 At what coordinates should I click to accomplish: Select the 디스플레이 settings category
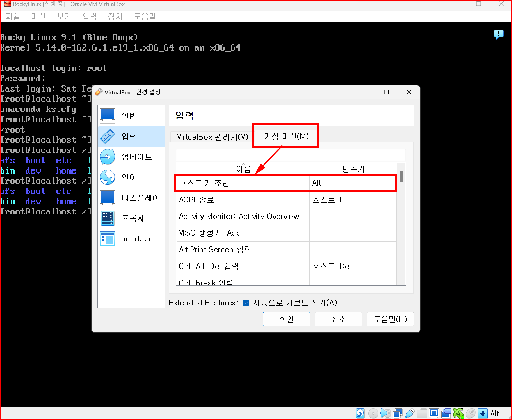click(131, 198)
